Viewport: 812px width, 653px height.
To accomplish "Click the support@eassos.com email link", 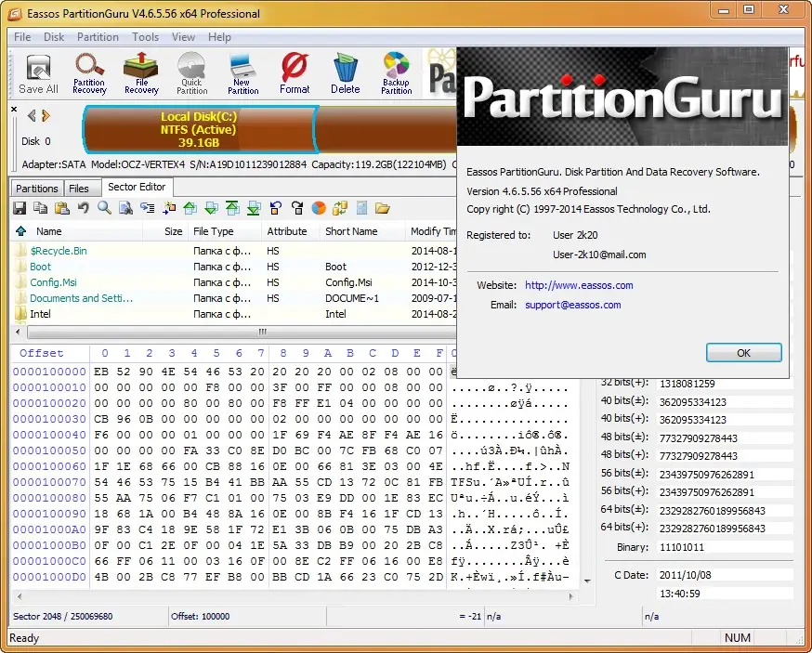I will pos(572,305).
